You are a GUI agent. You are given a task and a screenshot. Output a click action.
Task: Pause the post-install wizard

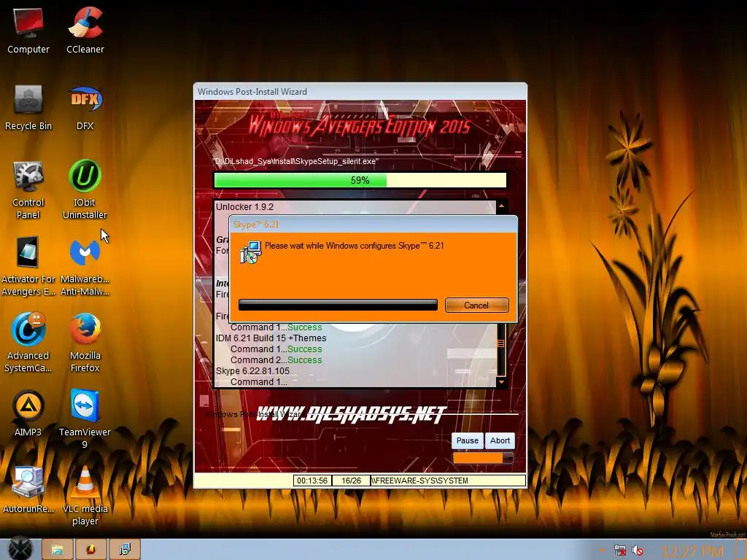tap(468, 440)
